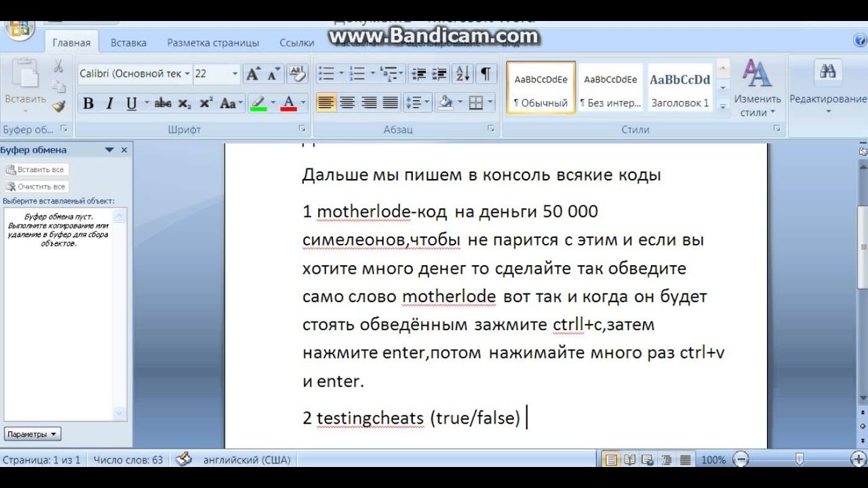Justify the text alignment
Screen dimensions: 868x488
tap(390, 103)
